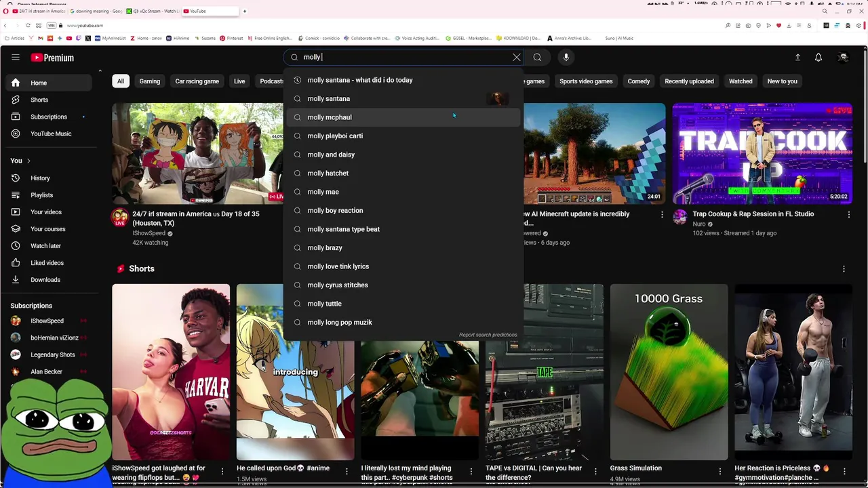The image size is (868, 488).
Task: Pick suggestion molly mae
Action: [403, 192]
